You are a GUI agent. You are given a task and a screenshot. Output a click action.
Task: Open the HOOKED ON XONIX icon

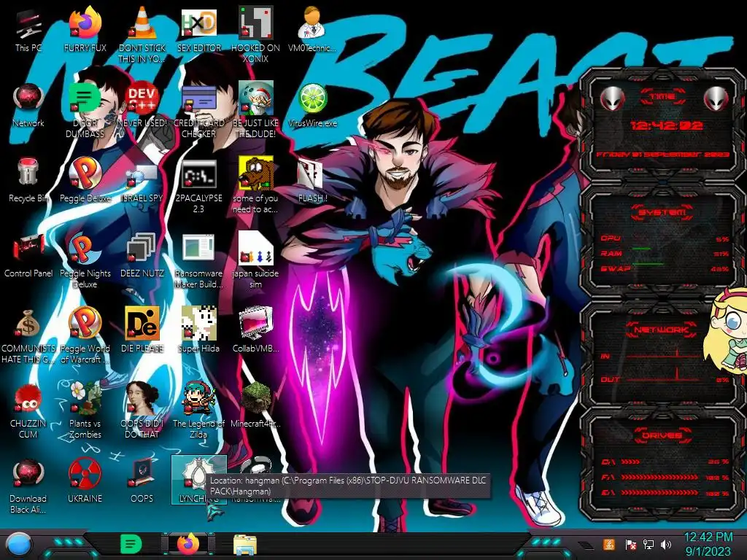255,34
